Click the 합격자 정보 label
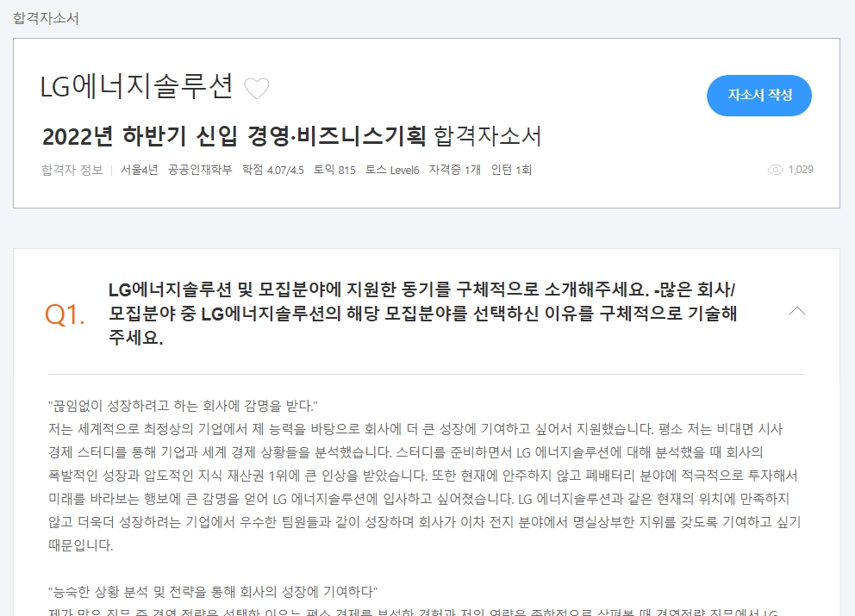Viewport: 855px width, 616px height. (x=72, y=170)
